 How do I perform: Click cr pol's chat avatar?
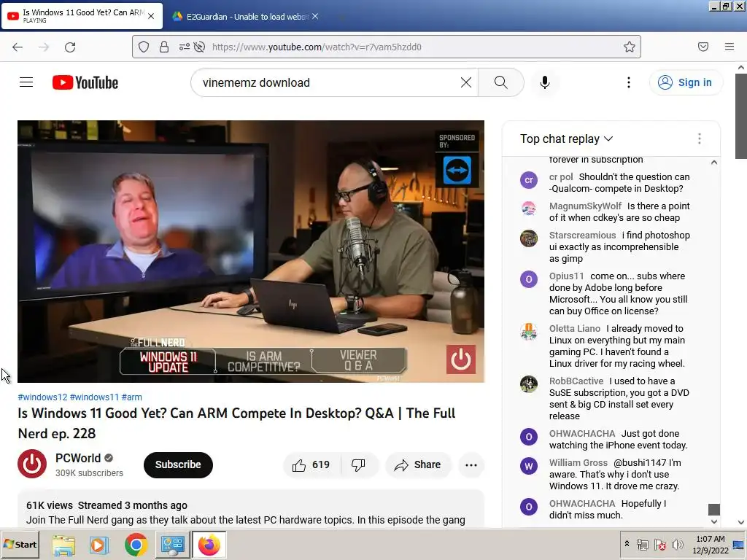(x=528, y=181)
